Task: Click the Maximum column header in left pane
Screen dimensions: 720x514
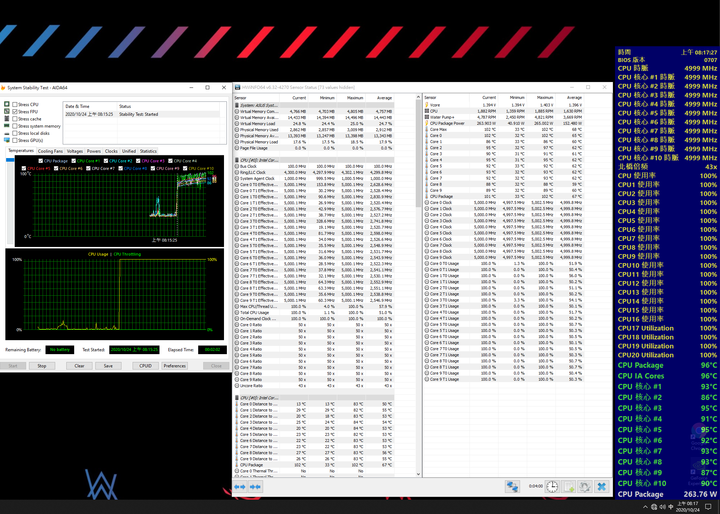Action: pos(352,98)
